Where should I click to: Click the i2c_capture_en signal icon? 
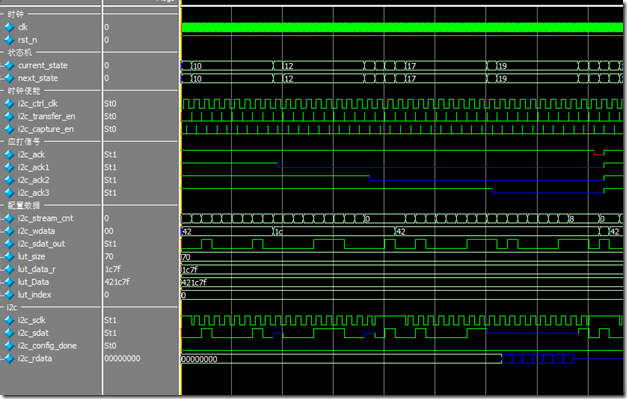[10, 129]
